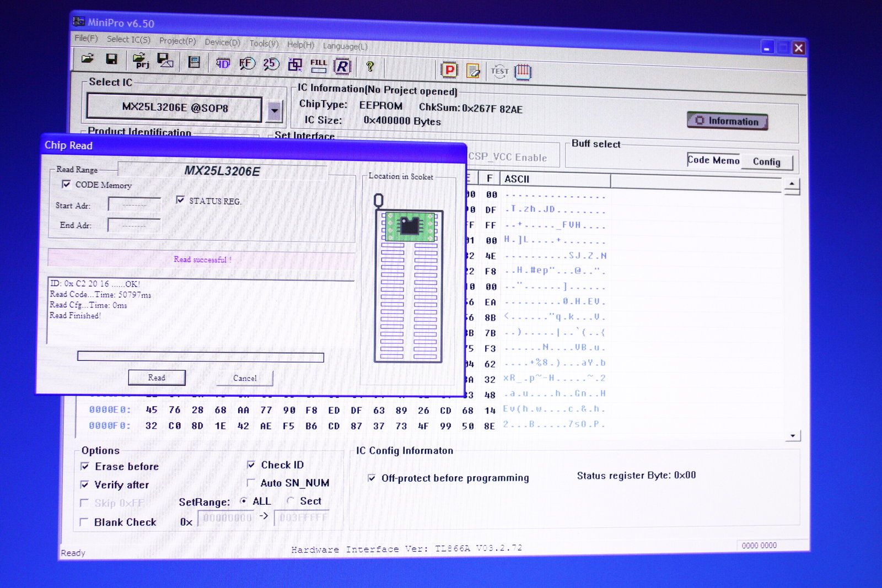Click hex row address 0000F0:

click(110, 425)
